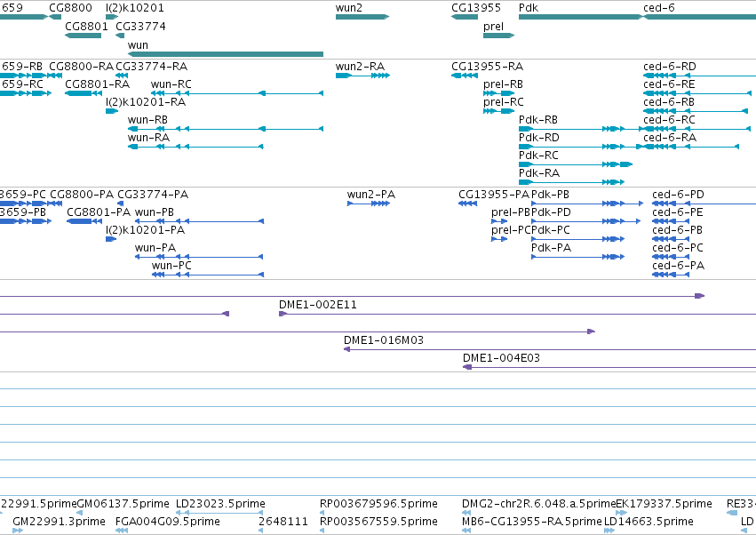The height and width of the screenshot is (535, 756).
Task: Click the DME1-004E03 BAC label
Action: click(501, 358)
